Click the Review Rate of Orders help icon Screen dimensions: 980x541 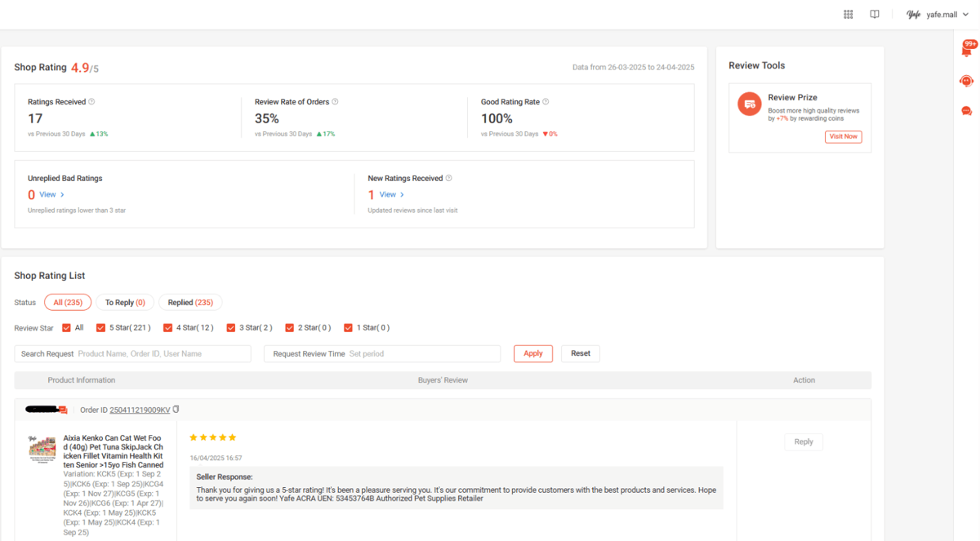[x=335, y=102]
